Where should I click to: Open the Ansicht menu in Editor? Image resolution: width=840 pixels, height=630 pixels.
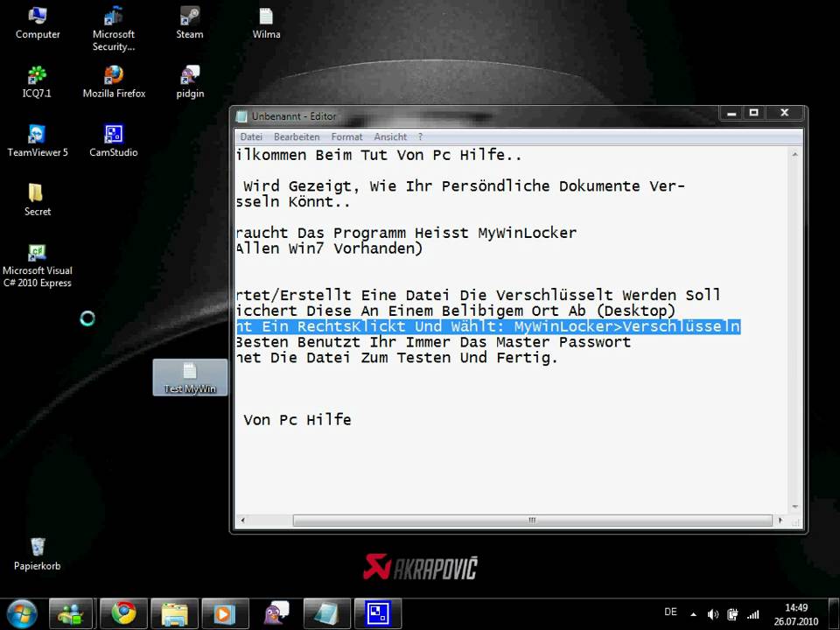click(x=390, y=136)
